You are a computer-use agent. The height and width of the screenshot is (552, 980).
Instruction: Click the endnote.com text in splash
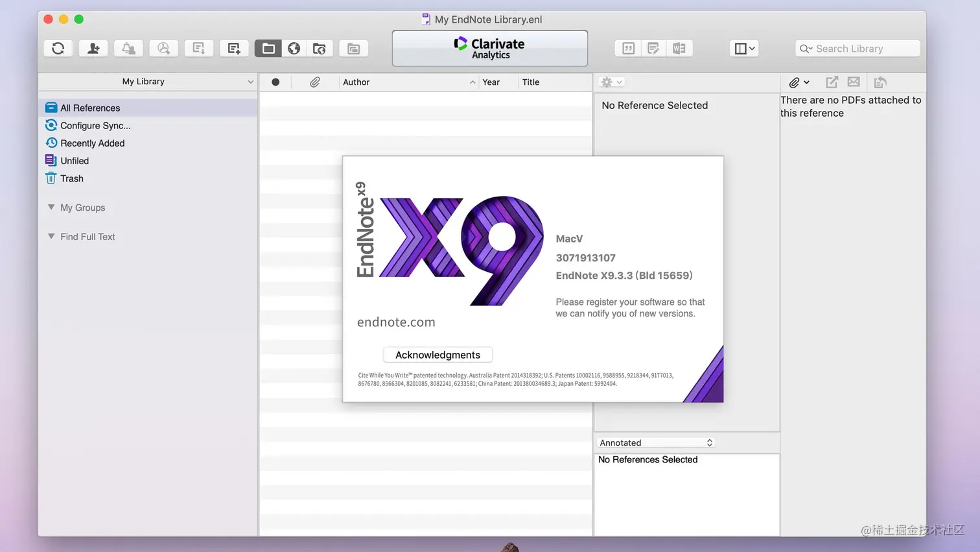coord(396,322)
